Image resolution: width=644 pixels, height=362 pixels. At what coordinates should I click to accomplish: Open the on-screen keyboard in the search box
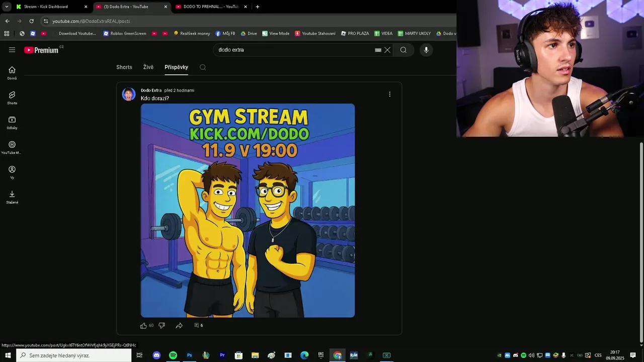(x=378, y=50)
